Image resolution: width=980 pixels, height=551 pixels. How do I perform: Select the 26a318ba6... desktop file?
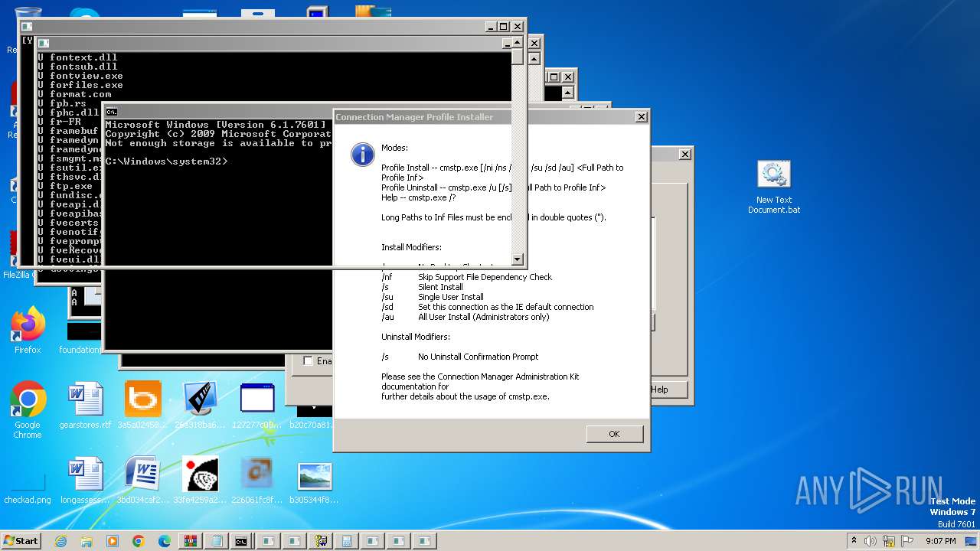[x=201, y=406]
